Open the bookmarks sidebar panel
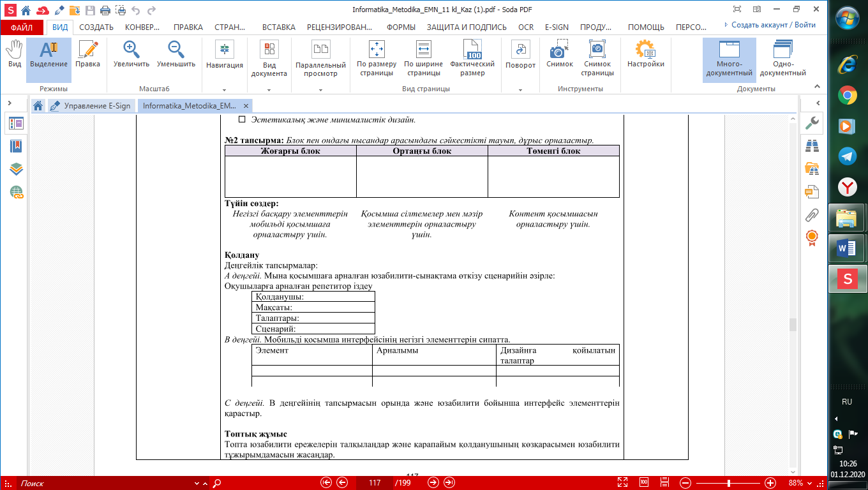This screenshot has height=490, width=868. pyautogui.click(x=16, y=146)
